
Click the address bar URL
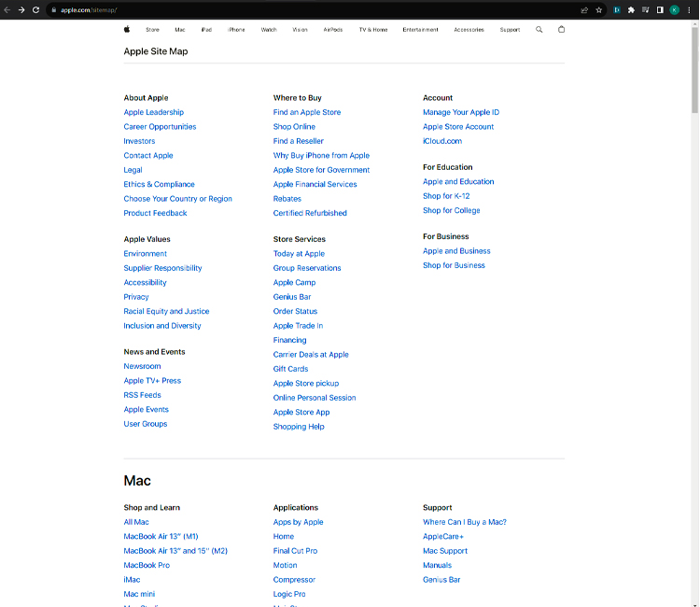pos(89,10)
